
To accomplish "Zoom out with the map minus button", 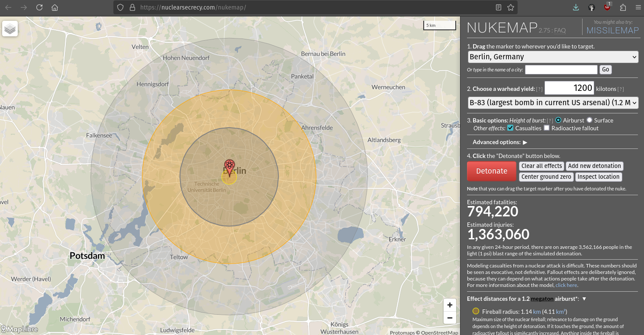I will pyautogui.click(x=450, y=318).
